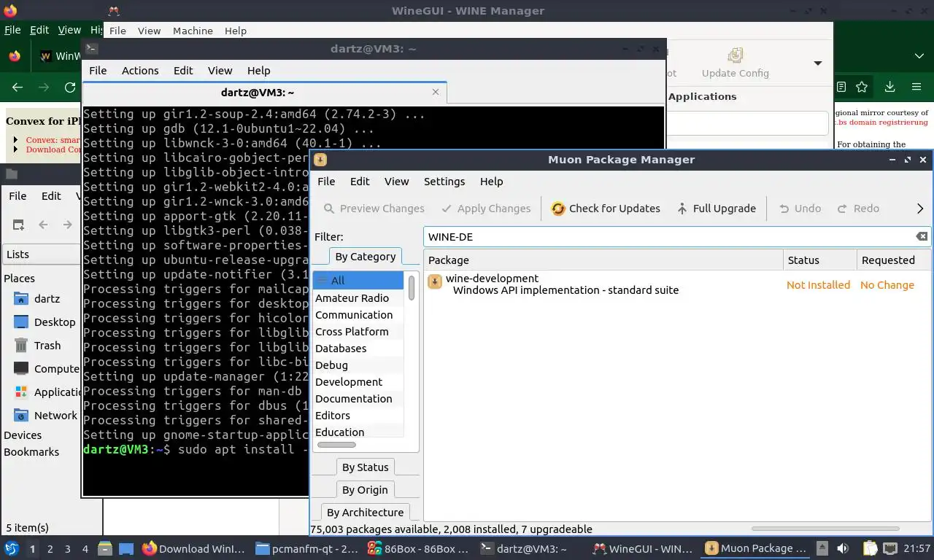This screenshot has width=934, height=560.
Task: Click Full Upgrade in Muon toolbar
Action: [716, 209]
